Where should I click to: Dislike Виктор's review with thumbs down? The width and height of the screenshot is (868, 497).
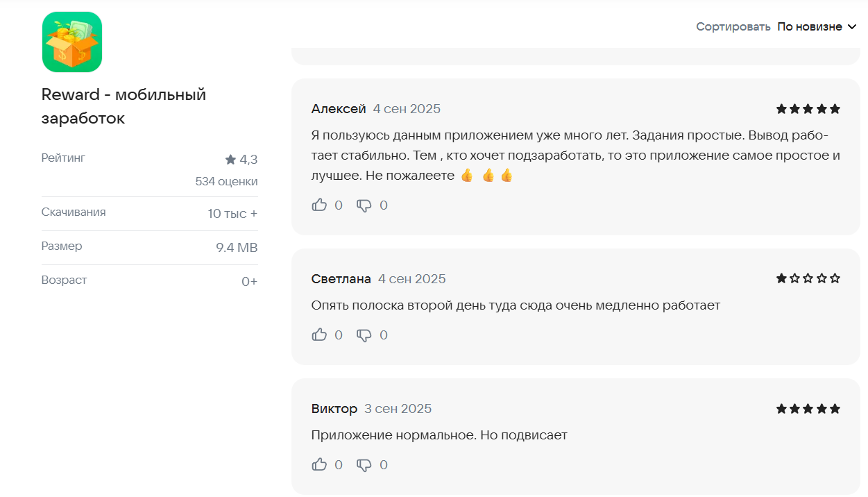pos(364,465)
